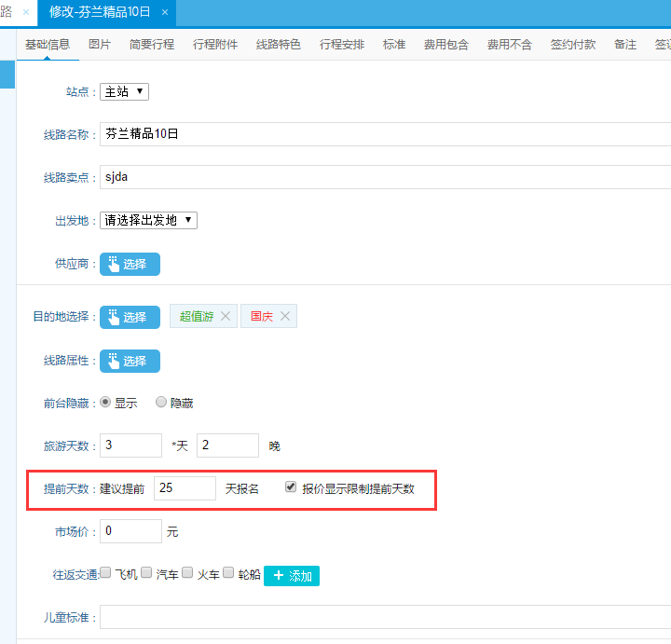Go to the 费用包含 tab

pyautogui.click(x=446, y=45)
